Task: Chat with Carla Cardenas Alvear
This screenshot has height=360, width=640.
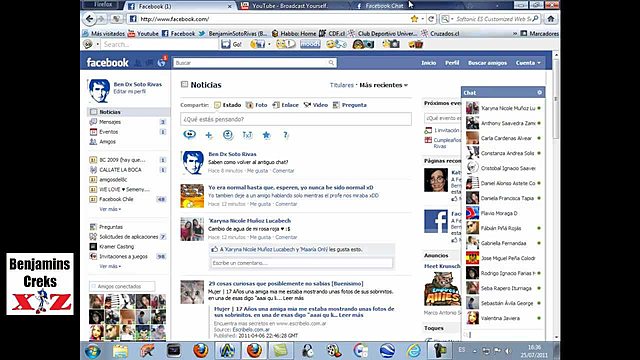Action: (x=503, y=138)
